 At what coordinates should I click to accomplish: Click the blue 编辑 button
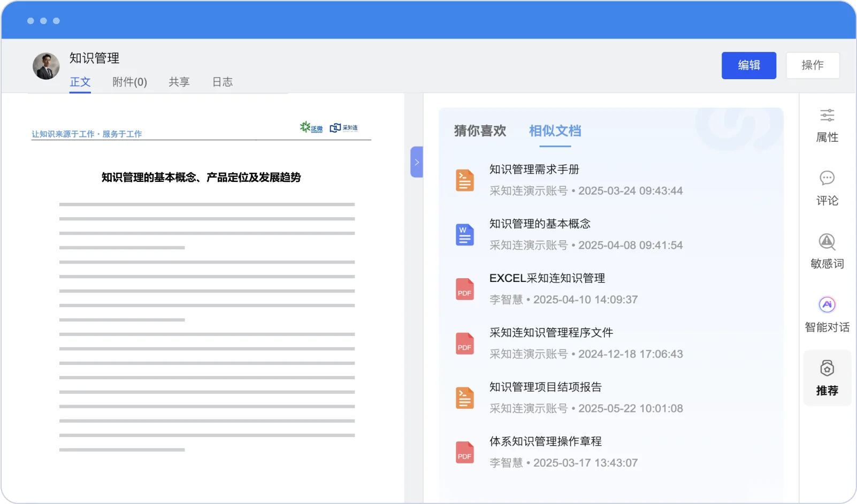(749, 65)
